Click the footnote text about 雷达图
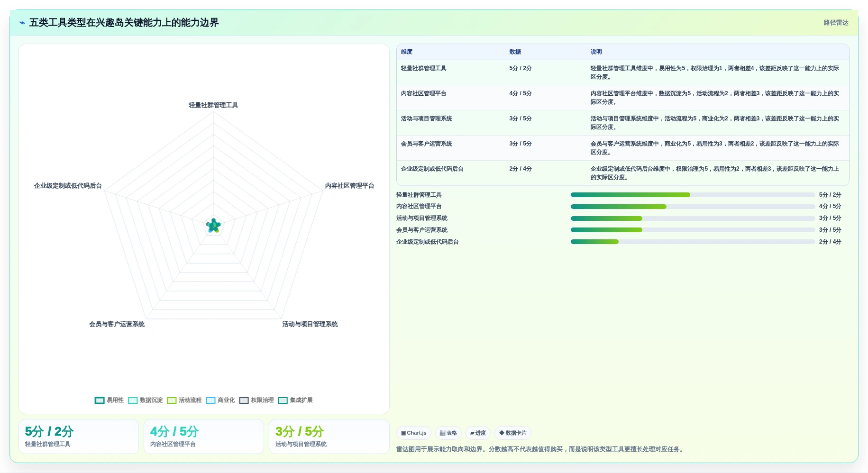Image resolution: width=868 pixels, height=473 pixels. point(540,449)
